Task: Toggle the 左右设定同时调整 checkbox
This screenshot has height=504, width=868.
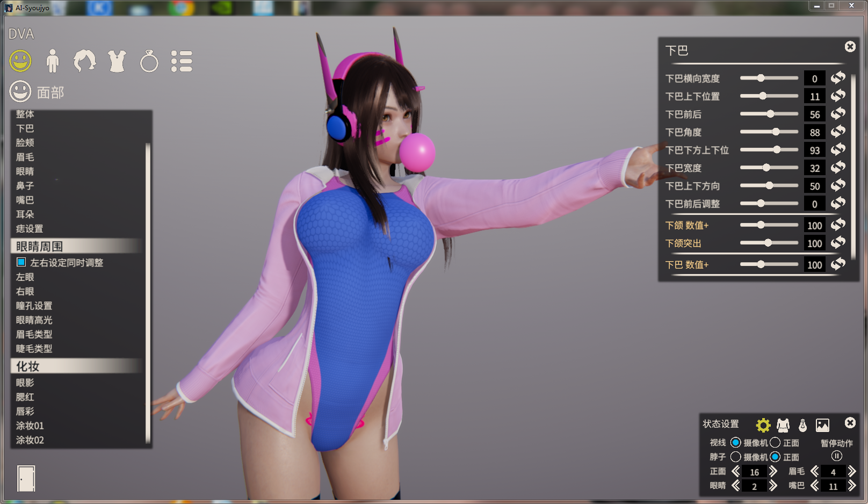Action: pos(21,262)
